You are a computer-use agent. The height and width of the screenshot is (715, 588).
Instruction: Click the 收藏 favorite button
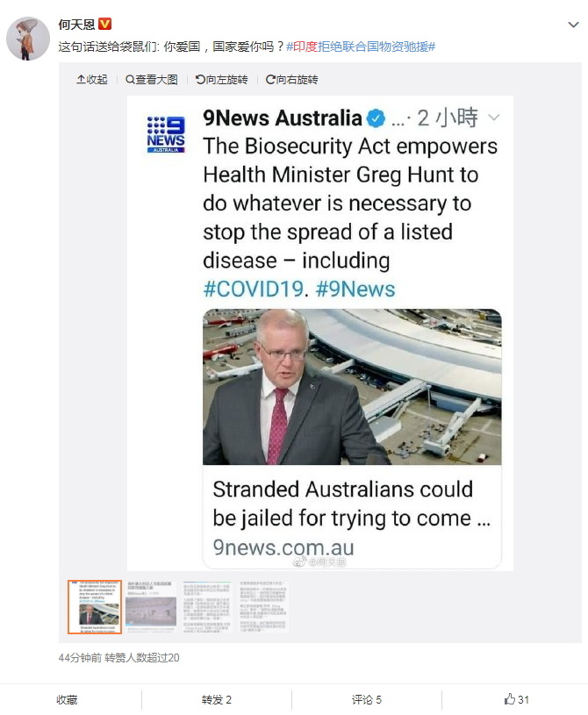[67, 700]
